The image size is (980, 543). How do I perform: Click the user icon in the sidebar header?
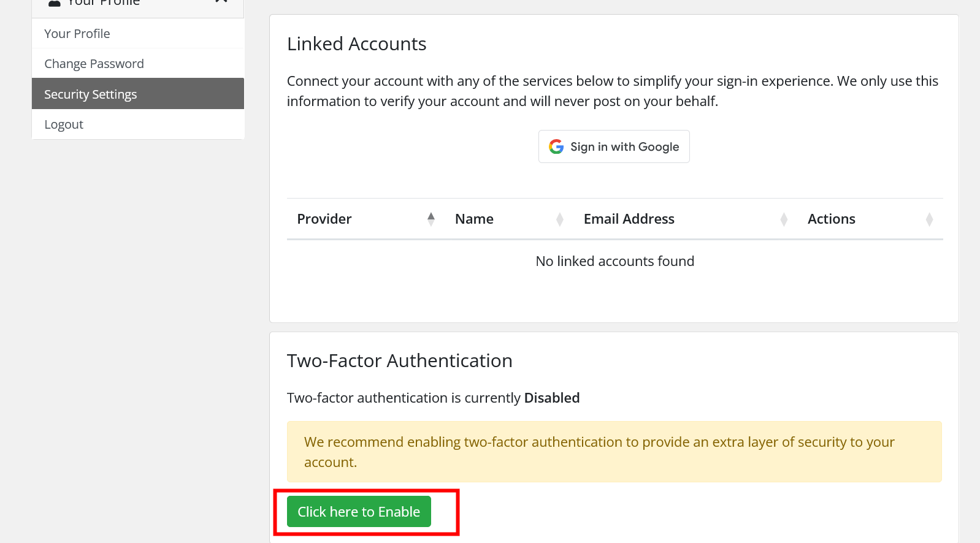point(55,3)
